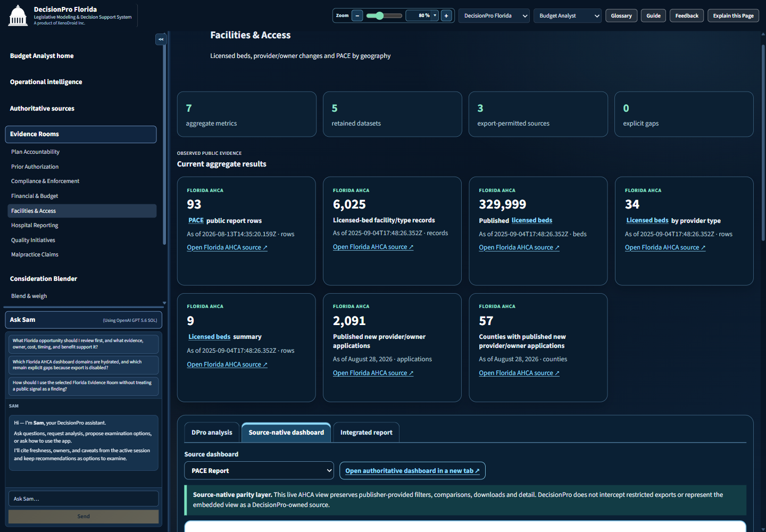This screenshot has width=766, height=532.
Task: Open AHCA source for 6,025 facility records
Action: pyautogui.click(x=373, y=247)
